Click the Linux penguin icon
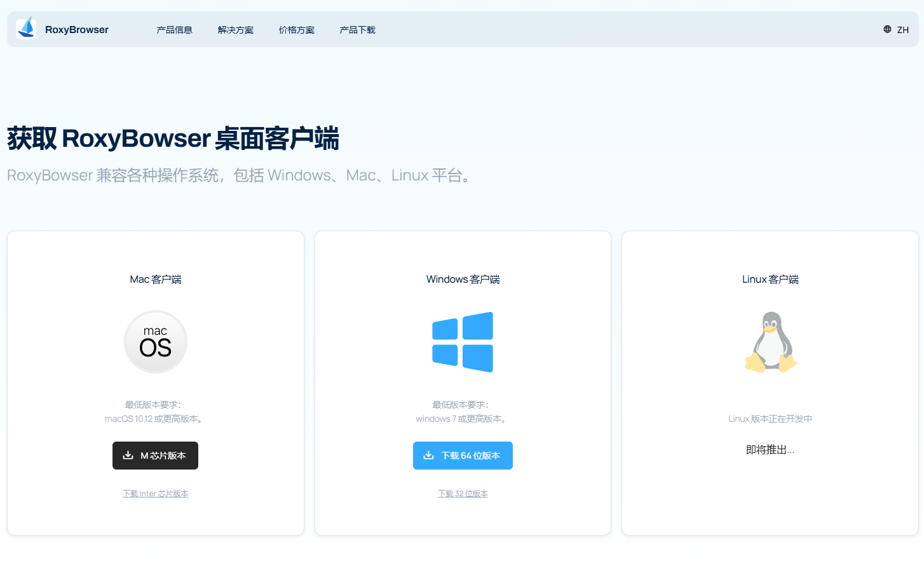This screenshot has height=582, width=924. click(770, 342)
